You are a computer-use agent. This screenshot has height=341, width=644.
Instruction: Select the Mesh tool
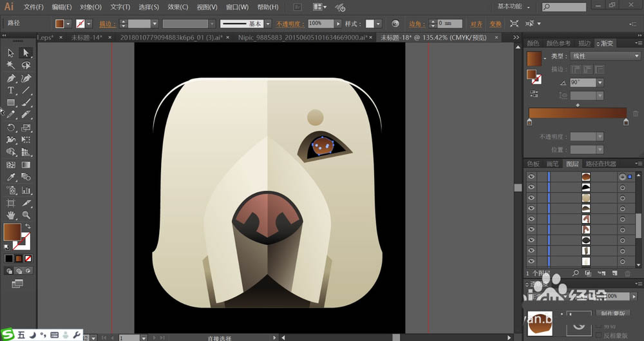click(x=11, y=165)
